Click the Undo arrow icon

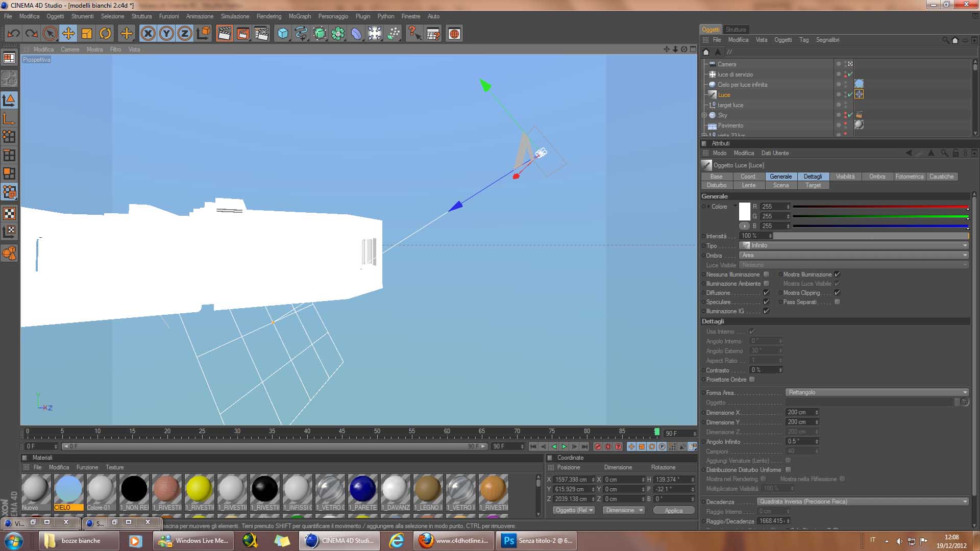13,34
